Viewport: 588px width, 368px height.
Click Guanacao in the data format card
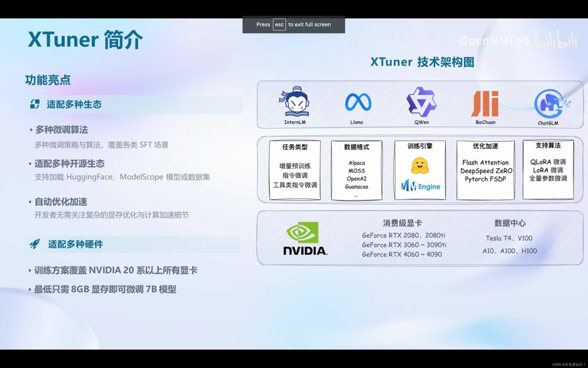(x=356, y=187)
